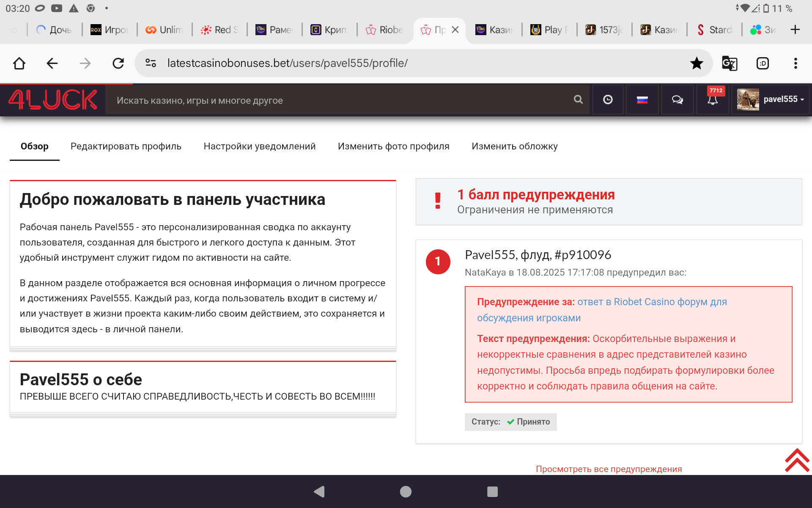Open Изменить фото профиля tab
This screenshot has height=508, width=812.
[x=393, y=146]
